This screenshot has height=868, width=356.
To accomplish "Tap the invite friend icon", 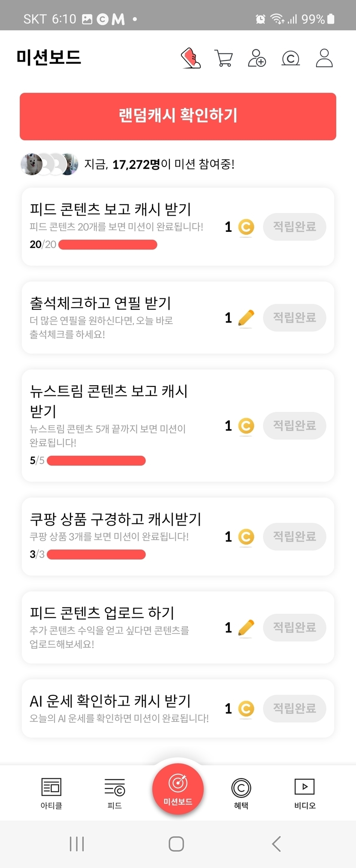I will (x=257, y=58).
